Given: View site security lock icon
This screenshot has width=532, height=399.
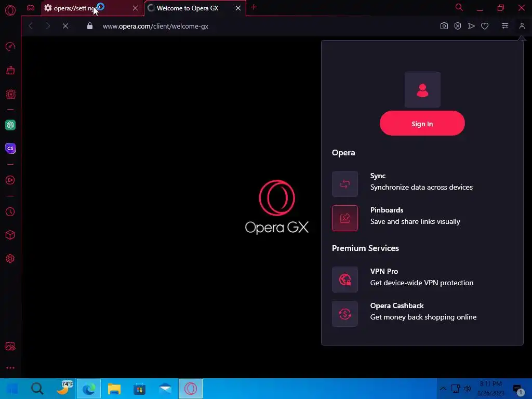Looking at the screenshot, I should [x=89, y=26].
